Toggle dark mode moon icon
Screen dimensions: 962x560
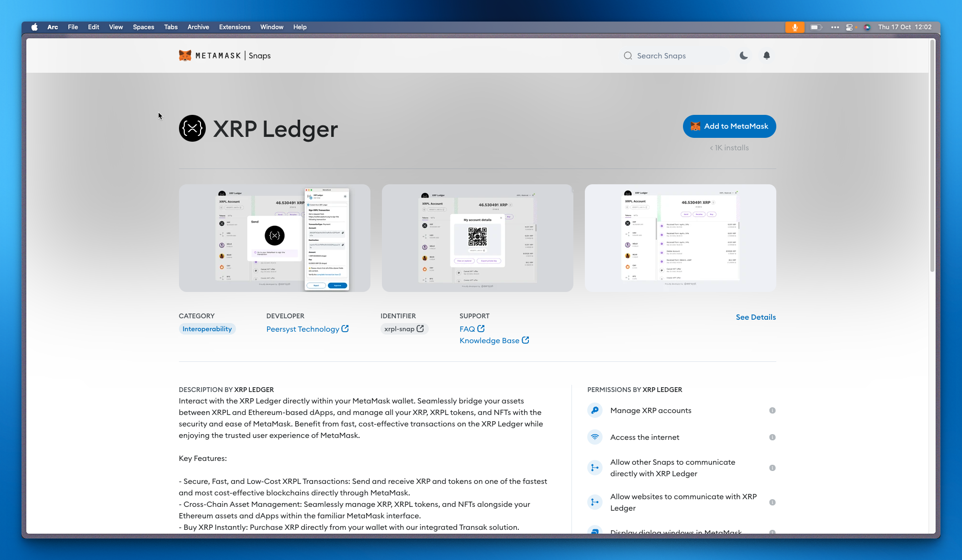click(744, 56)
